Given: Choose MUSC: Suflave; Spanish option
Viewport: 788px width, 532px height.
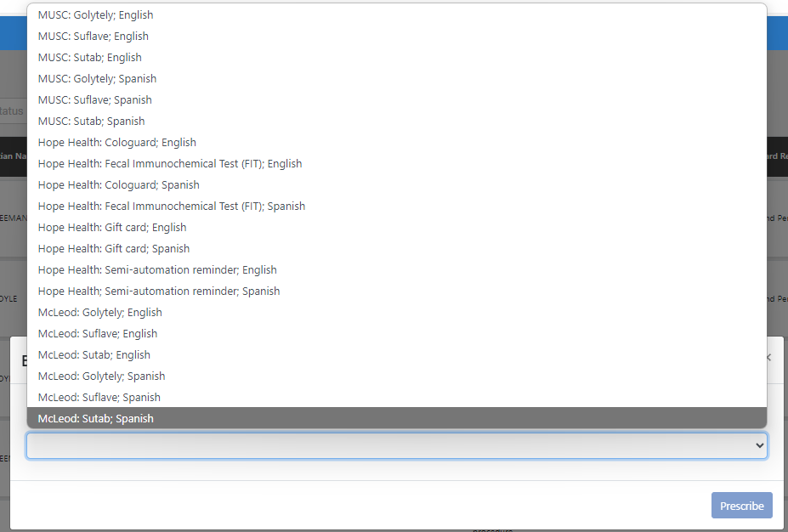Looking at the screenshot, I should [x=396, y=100].
